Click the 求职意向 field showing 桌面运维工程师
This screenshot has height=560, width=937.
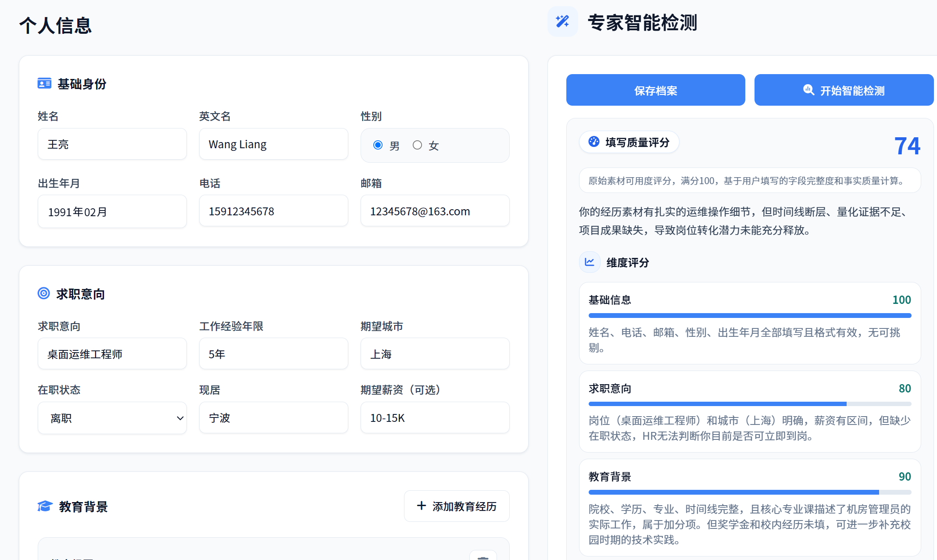coord(112,353)
